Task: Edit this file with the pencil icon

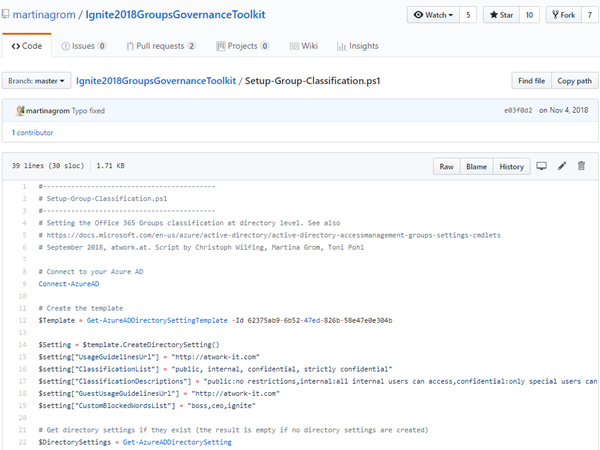Action: [x=562, y=166]
